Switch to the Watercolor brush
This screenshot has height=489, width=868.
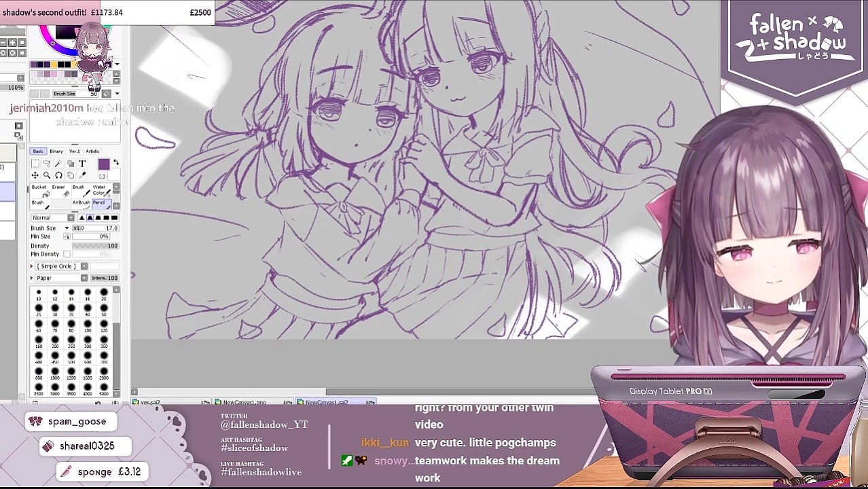[101, 191]
